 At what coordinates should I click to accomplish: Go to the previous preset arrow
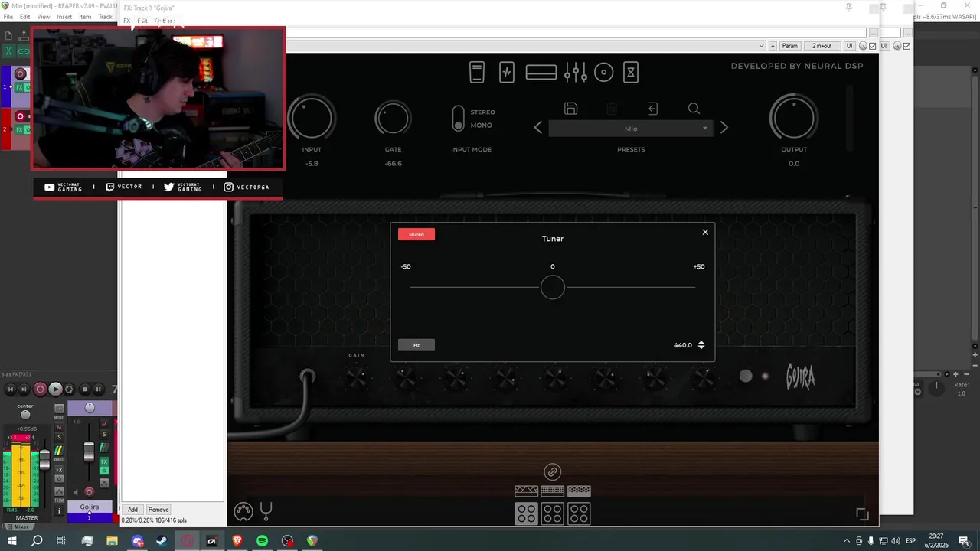click(538, 128)
